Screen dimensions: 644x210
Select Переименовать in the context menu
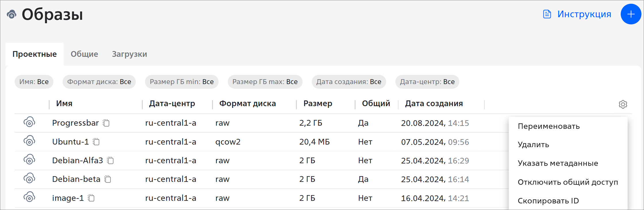pos(549,126)
